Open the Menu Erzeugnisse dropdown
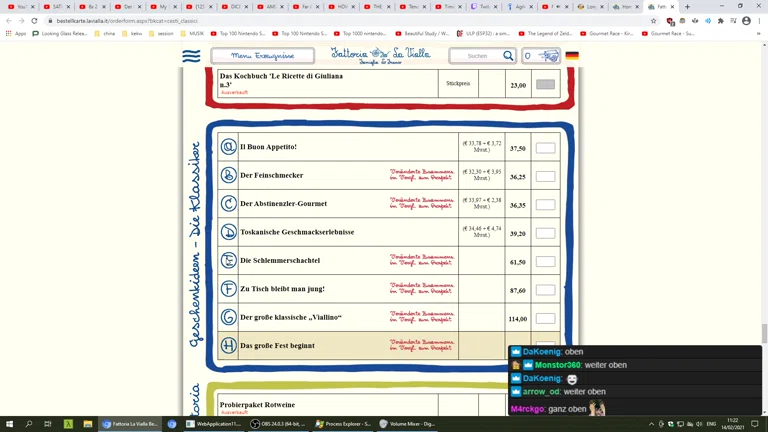The image size is (768, 432). point(262,56)
